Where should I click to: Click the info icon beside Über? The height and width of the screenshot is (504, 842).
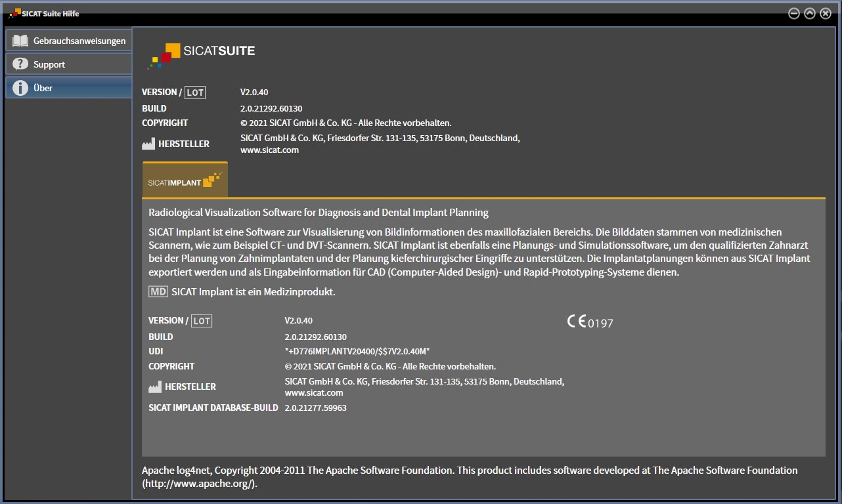[20, 88]
